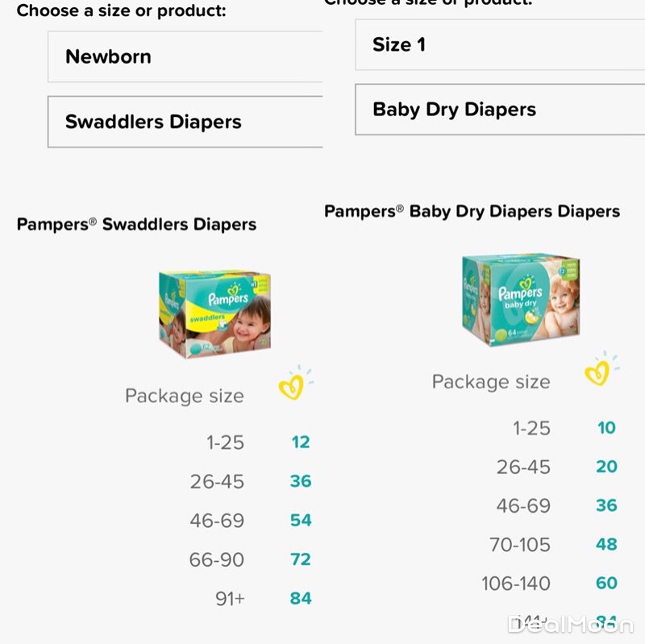The height and width of the screenshot is (644, 645).
Task: Click the Pampers Baby Dry box image
Action: click(x=521, y=300)
